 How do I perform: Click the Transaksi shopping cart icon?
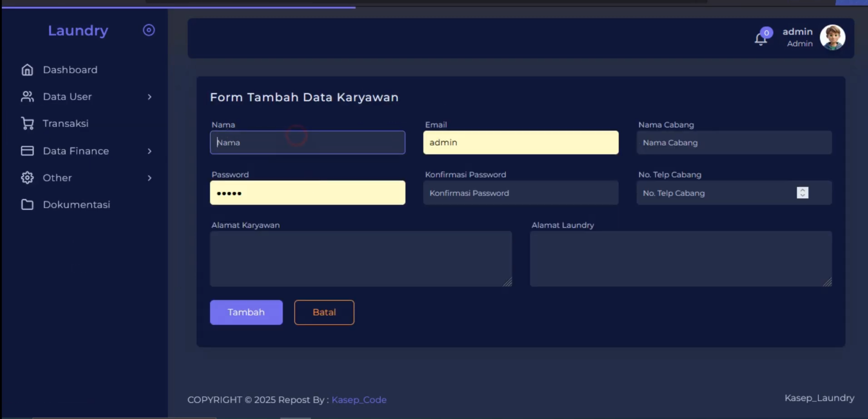tap(27, 123)
